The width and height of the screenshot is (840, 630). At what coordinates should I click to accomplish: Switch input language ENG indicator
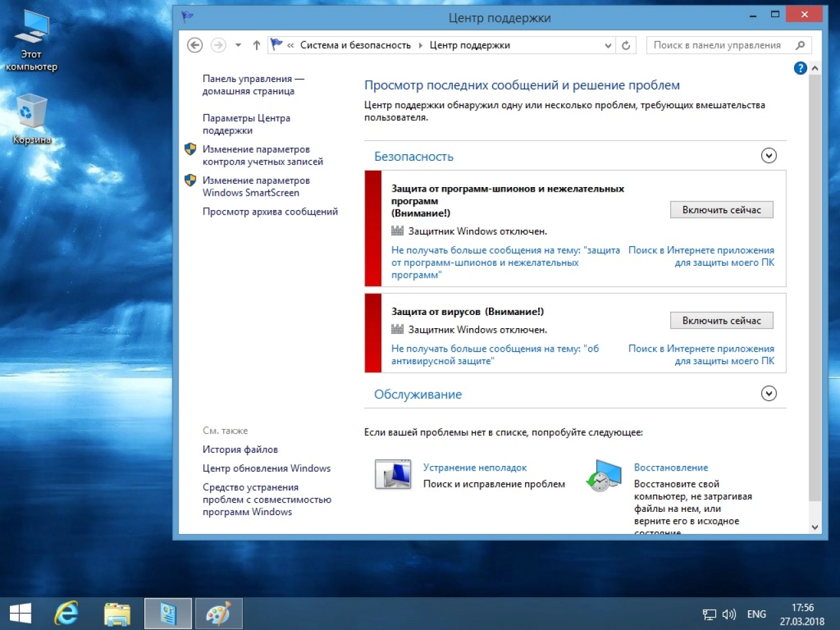[757, 614]
